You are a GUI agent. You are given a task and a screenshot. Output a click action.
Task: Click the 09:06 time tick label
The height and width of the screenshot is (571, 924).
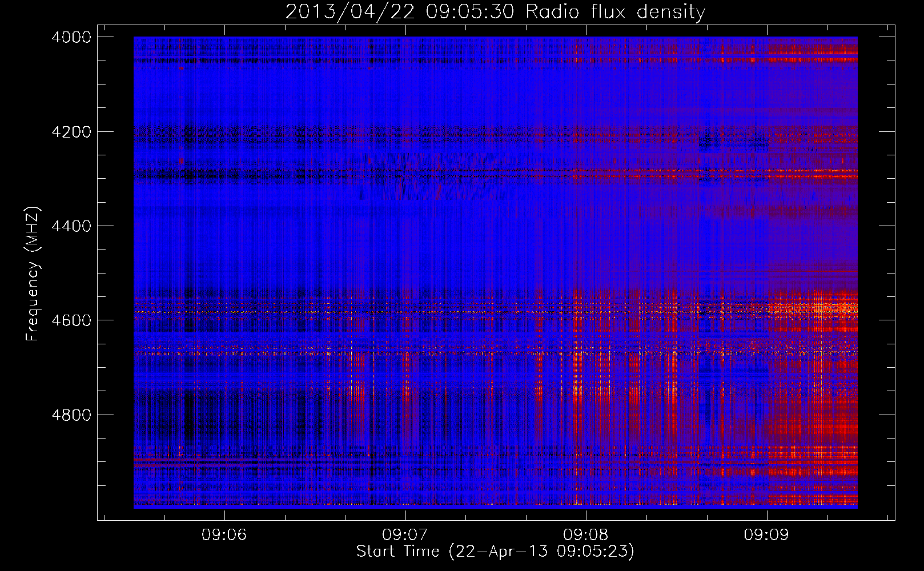tap(224, 534)
